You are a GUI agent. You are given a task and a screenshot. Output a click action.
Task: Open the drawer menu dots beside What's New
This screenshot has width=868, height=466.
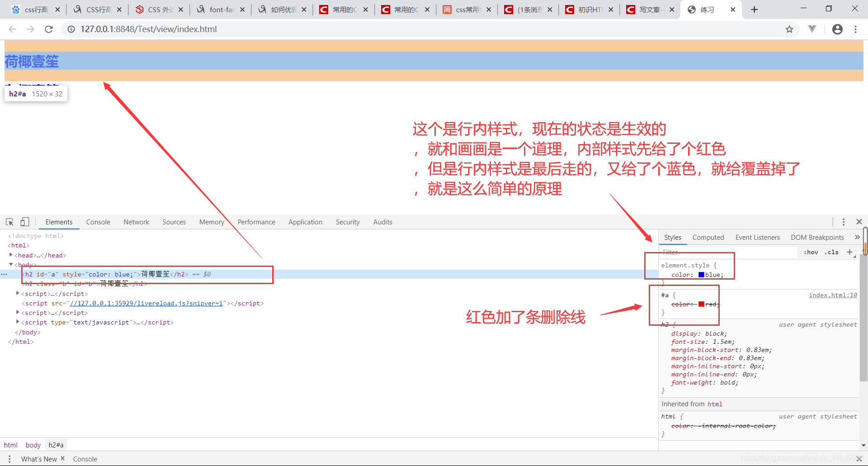(9, 459)
